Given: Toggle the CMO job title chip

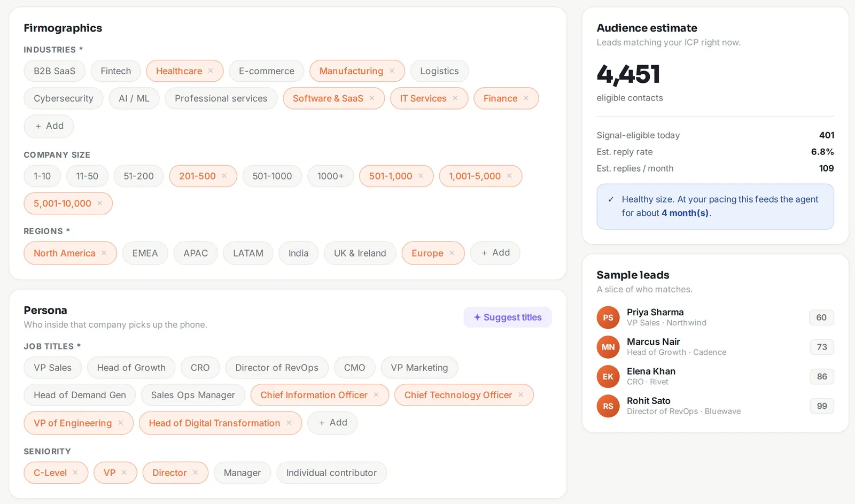Looking at the screenshot, I should point(354,367).
